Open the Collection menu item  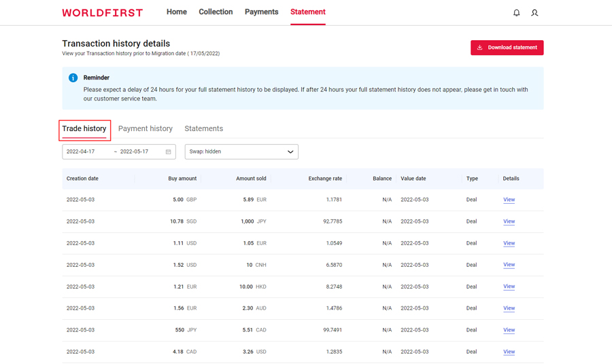[x=216, y=12]
